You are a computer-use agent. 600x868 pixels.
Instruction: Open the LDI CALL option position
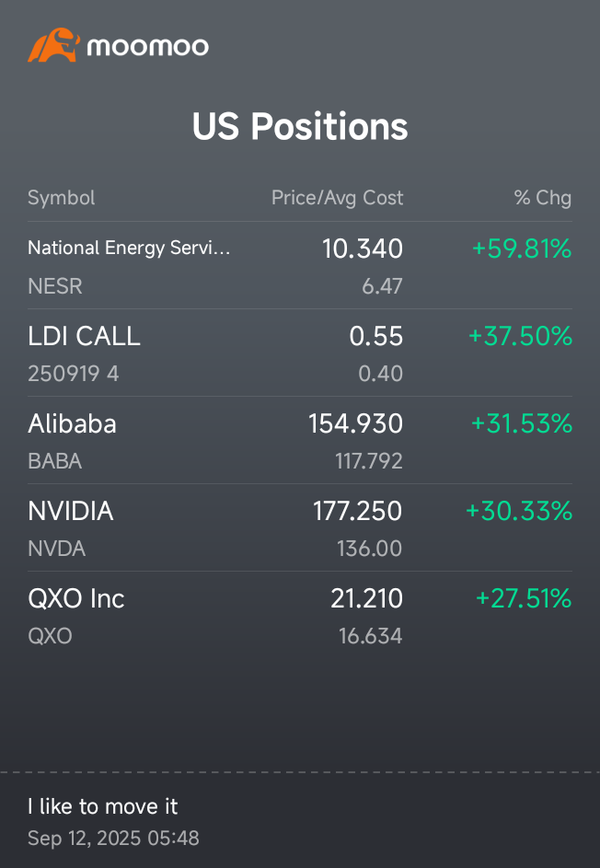(x=84, y=336)
